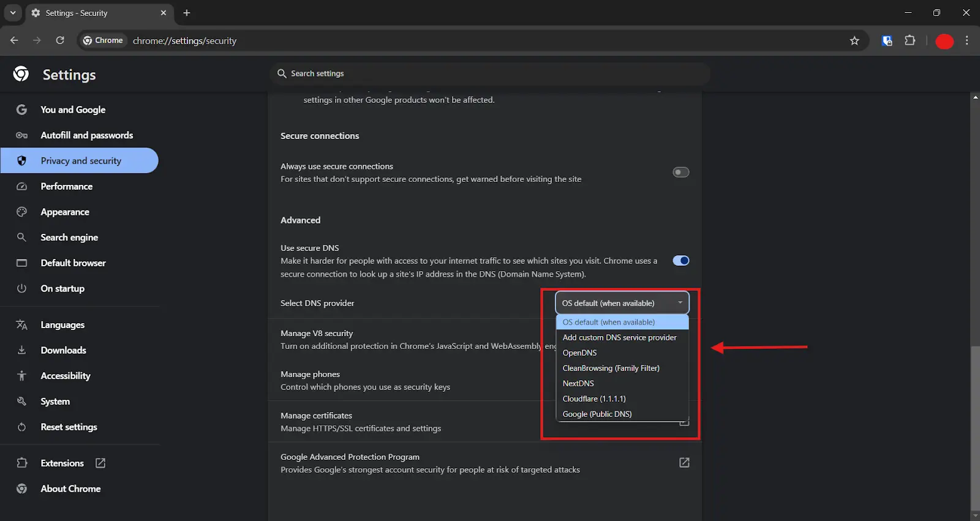980x521 pixels.
Task: Bookmark this page with the star icon
Action: (x=854, y=40)
